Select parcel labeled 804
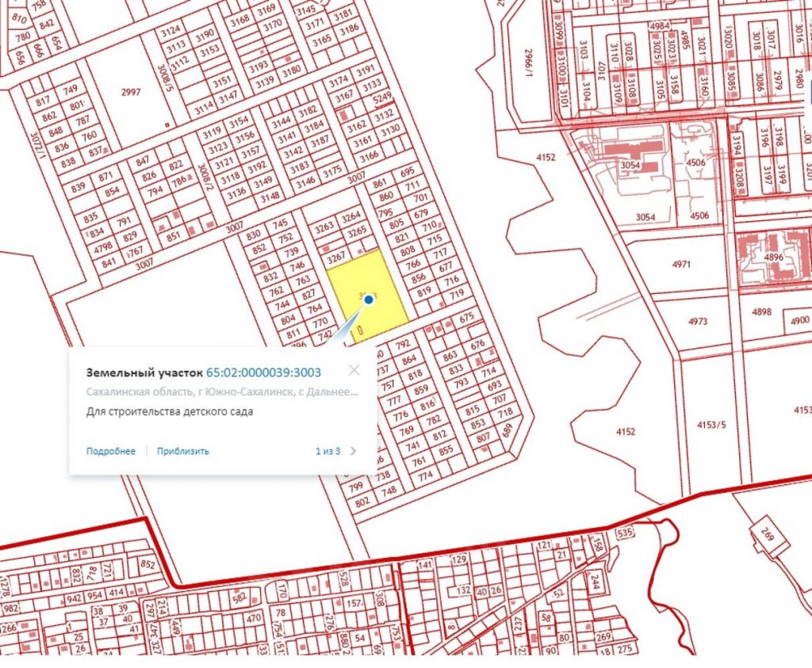The height and width of the screenshot is (668, 812). coord(288,320)
